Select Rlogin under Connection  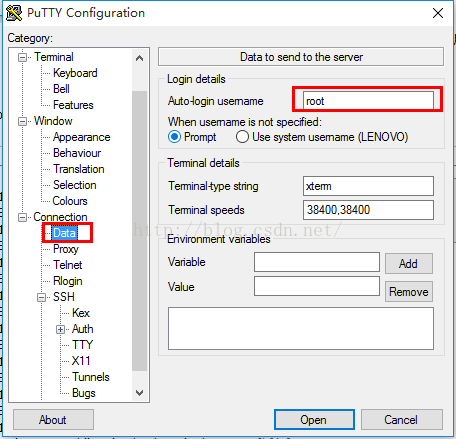click(68, 281)
